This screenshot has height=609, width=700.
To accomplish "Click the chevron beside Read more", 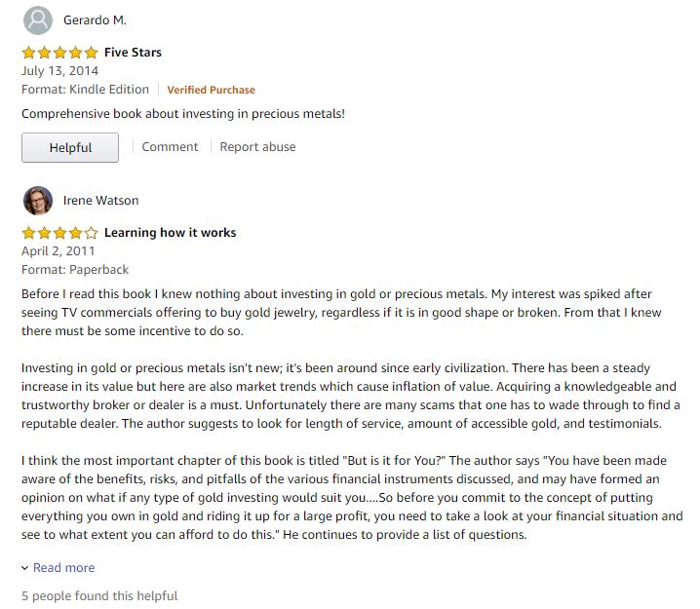I will tap(25, 568).
